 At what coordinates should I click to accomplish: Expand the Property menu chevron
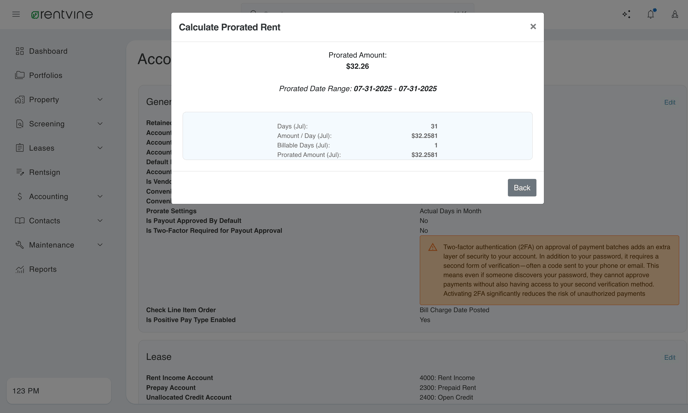(100, 100)
